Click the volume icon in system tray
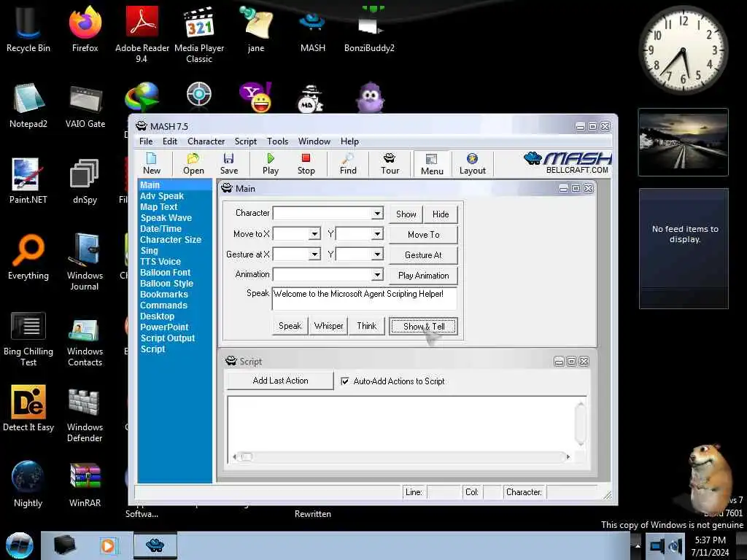 [676, 545]
